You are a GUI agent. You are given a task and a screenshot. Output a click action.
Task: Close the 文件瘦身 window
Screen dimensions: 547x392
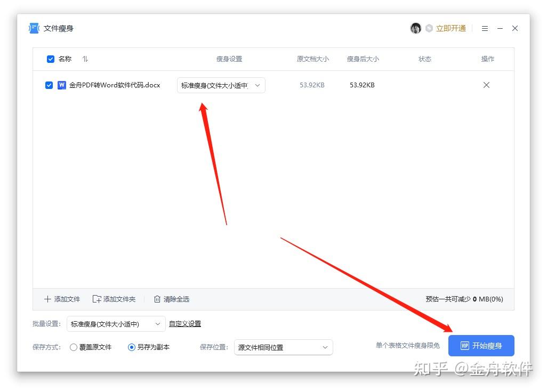pyautogui.click(x=515, y=29)
